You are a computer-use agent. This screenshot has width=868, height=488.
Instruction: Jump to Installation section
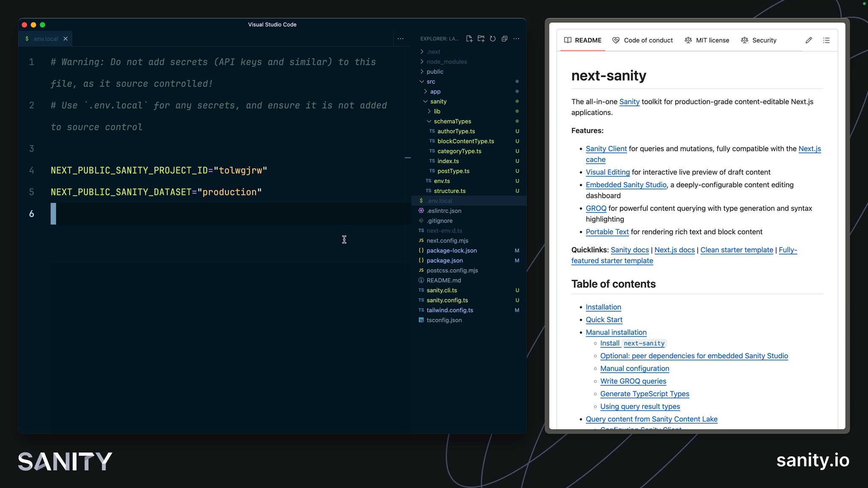[603, 307]
